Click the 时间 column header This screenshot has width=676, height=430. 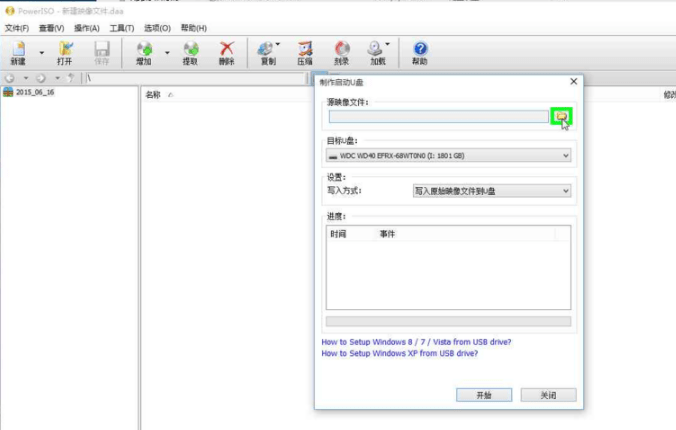(x=338, y=234)
